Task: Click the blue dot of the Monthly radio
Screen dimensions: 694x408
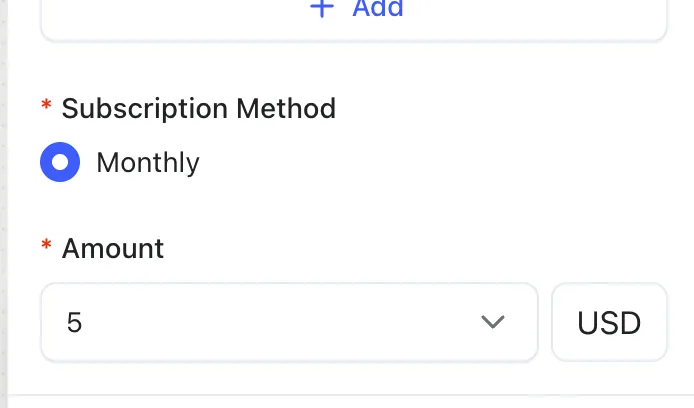Action: tap(60, 162)
